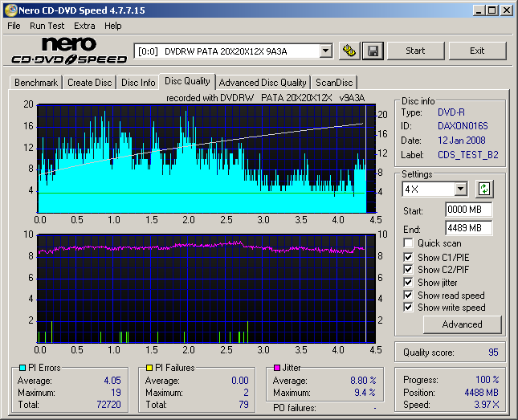Screen dimensions: 518x420
Task: Switch to Advanced Disc Quality tab
Action: [x=263, y=82]
